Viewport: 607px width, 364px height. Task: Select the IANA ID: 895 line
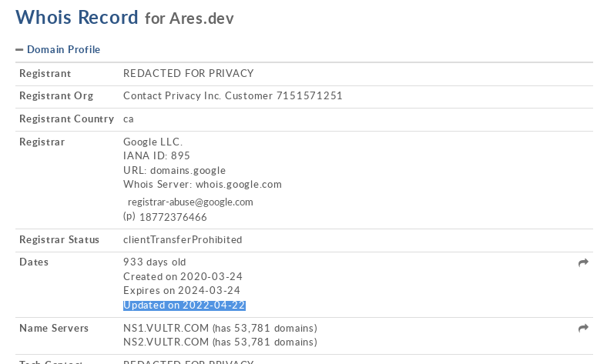tap(156, 156)
